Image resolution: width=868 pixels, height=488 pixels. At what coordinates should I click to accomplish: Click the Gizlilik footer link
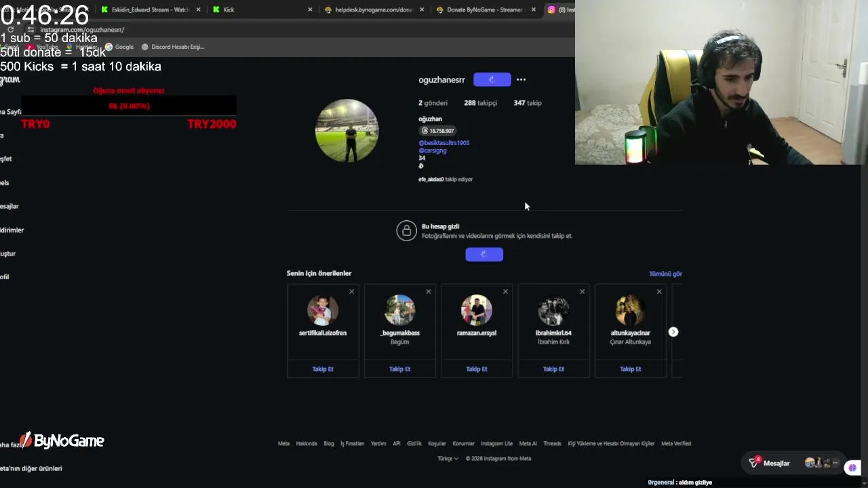(x=414, y=443)
